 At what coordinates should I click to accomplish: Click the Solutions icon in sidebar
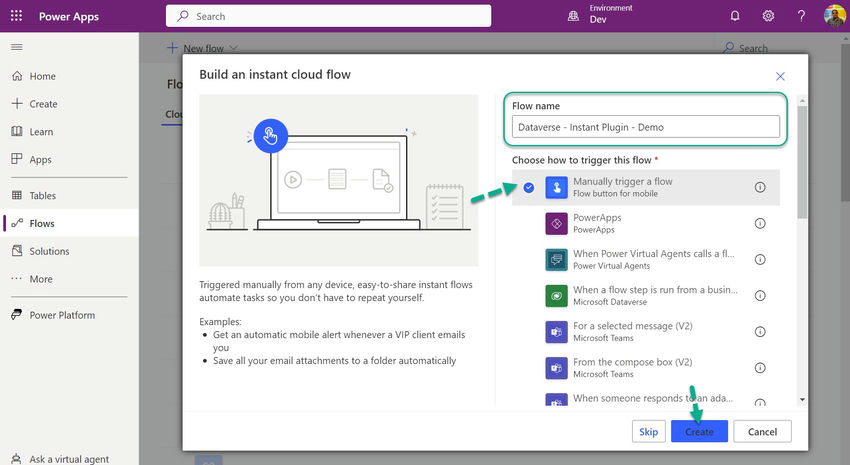[x=17, y=250]
